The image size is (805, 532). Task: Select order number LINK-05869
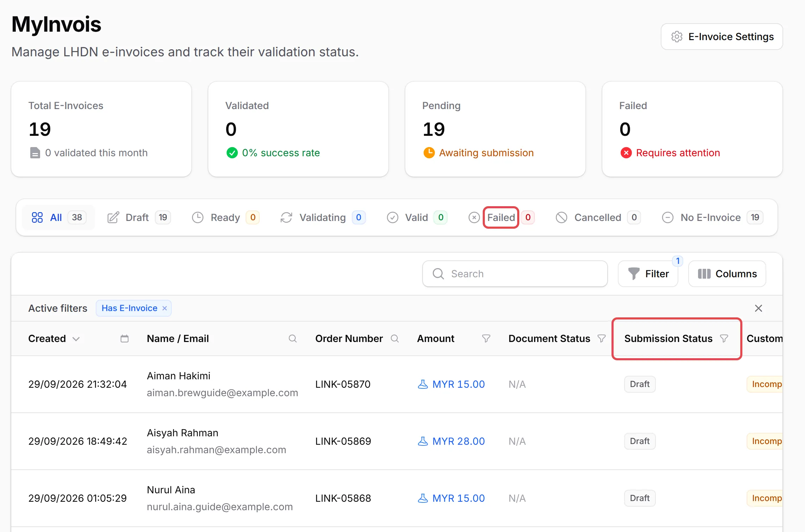[343, 441]
